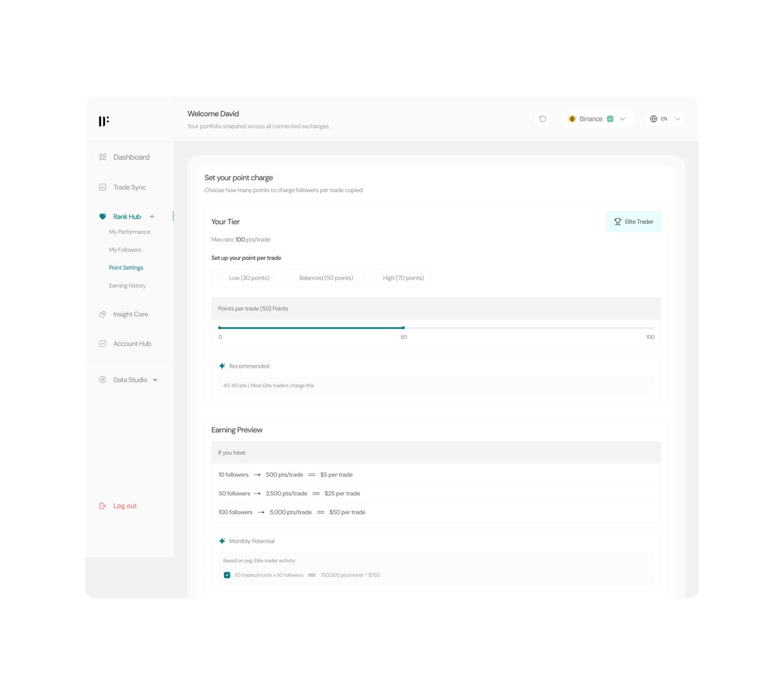Open Account Hub via its graph icon
This screenshot has width=784, height=695.
coord(102,343)
